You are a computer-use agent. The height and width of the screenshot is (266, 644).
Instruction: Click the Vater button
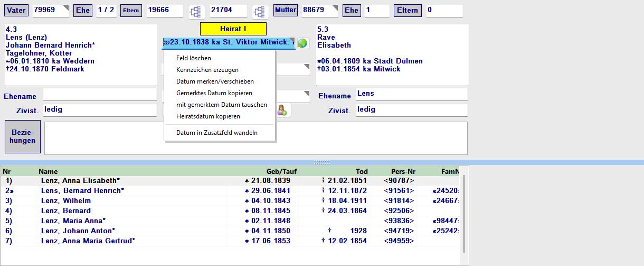(16, 11)
